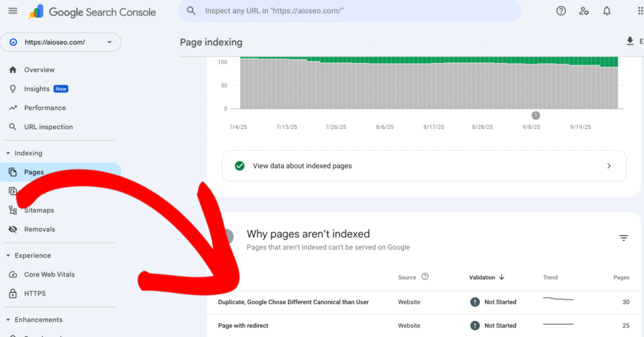Collapse the Experience section
The width and height of the screenshot is (644, 337).
[x=8, y=256]
